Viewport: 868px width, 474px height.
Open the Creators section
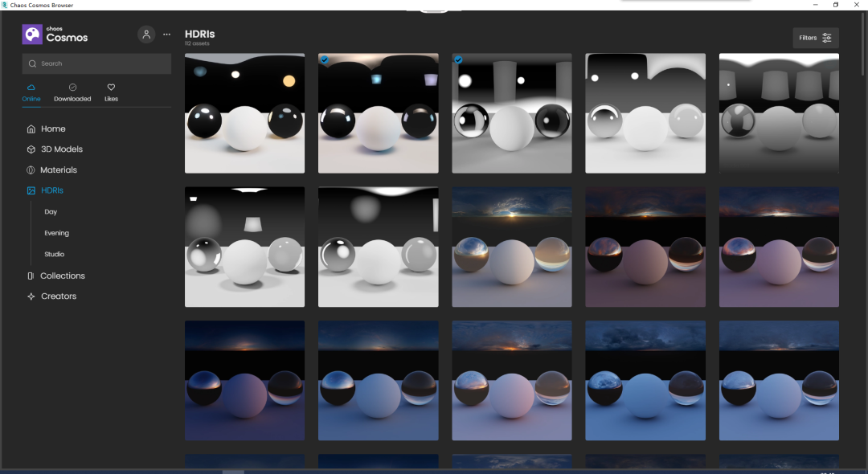click(58, 296)
